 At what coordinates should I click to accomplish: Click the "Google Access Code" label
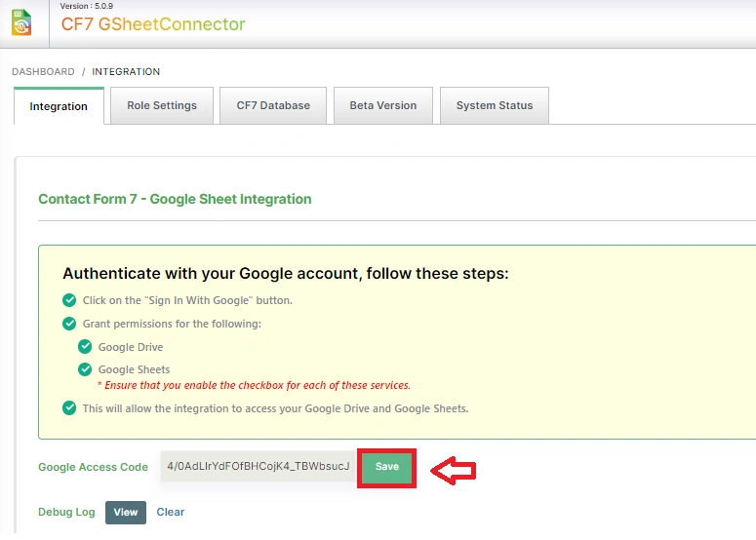93,467
